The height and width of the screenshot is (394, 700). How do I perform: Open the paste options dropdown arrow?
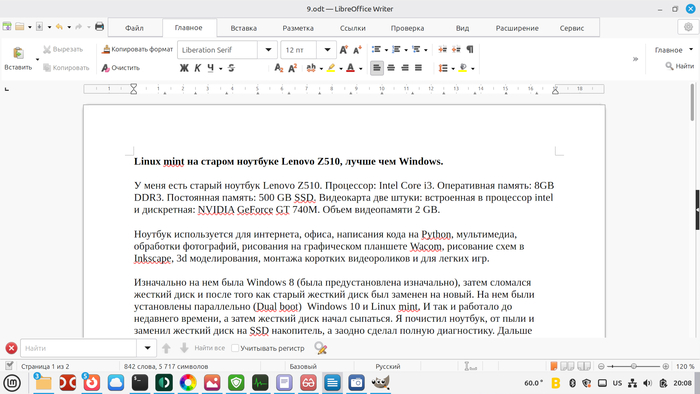click(38, 59)
